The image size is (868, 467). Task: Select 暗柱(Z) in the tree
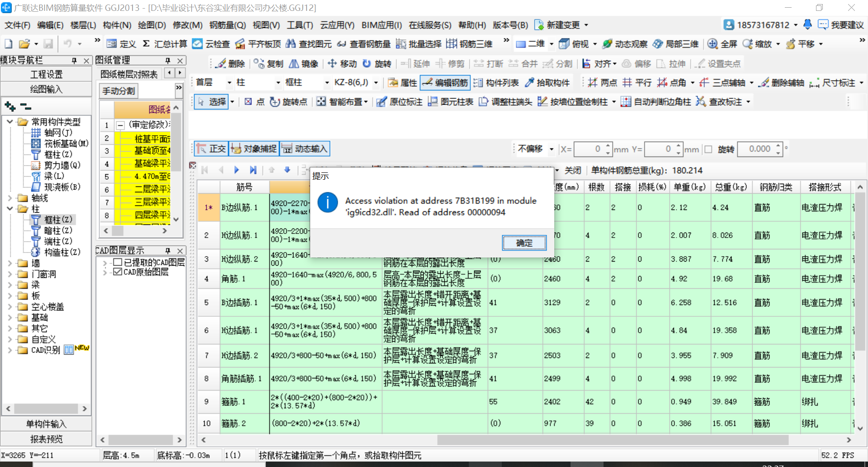click(x=58, y=230)
